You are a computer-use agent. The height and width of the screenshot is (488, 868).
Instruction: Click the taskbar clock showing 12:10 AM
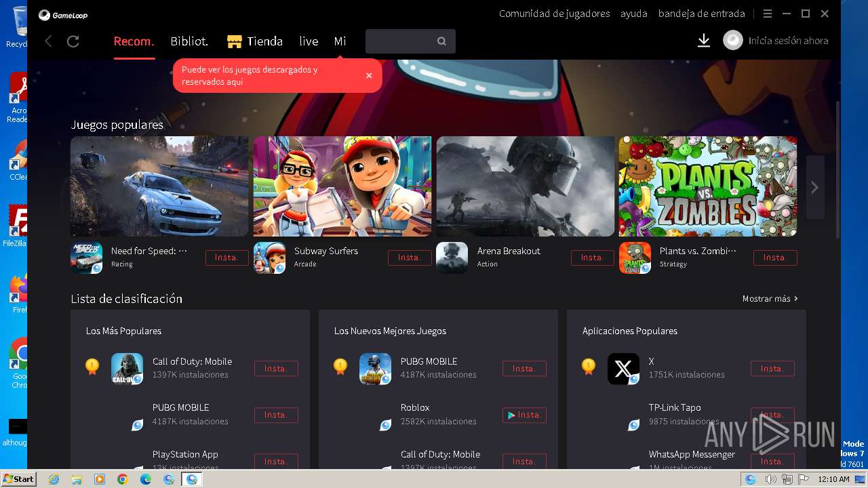833,479
